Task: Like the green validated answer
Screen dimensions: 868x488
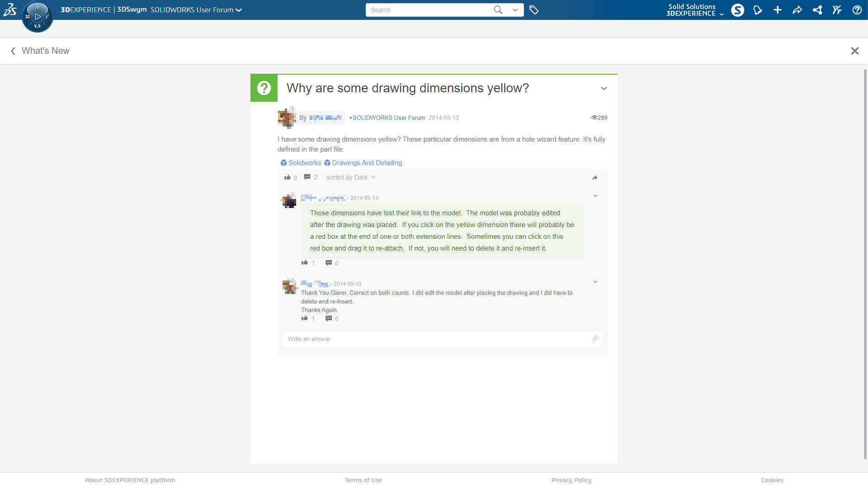Action: (305, 263)
